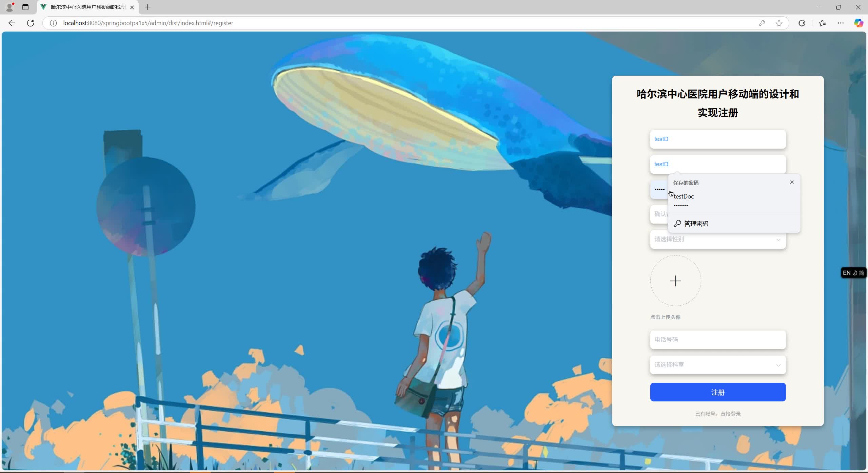868x473 pixels.
Task: Open the browser Extensions puzzle icon
Action: (801, 23)
